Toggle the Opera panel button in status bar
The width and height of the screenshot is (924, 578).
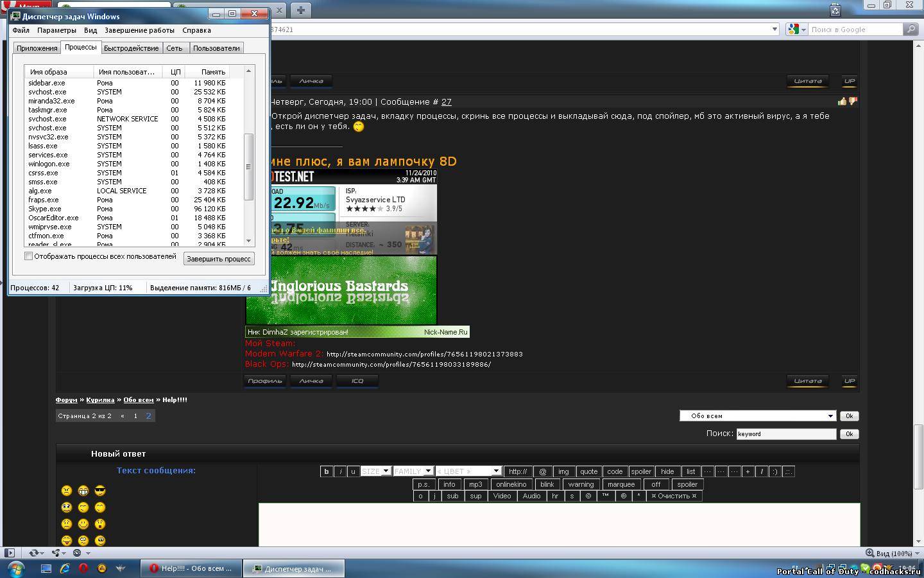point(9,552)
